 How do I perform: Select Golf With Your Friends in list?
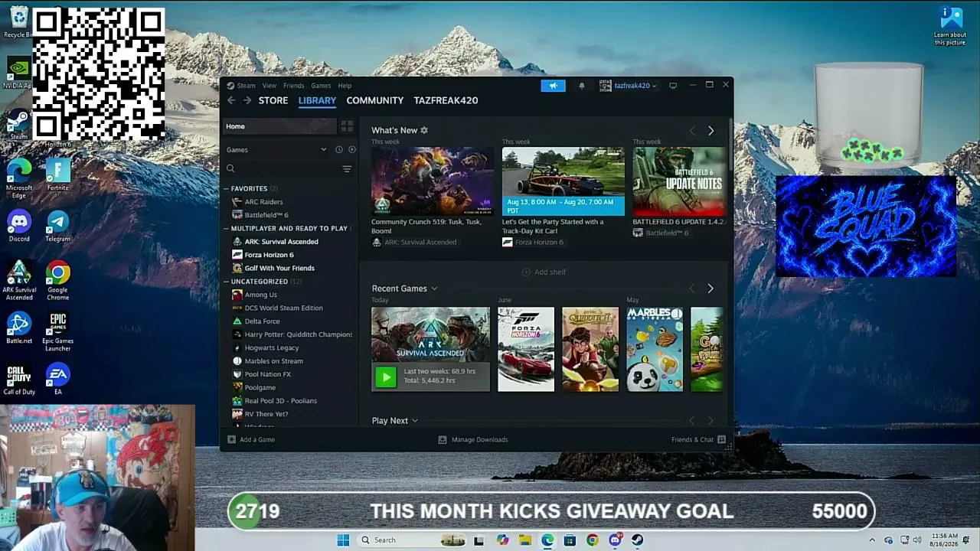tap(279, 269)
